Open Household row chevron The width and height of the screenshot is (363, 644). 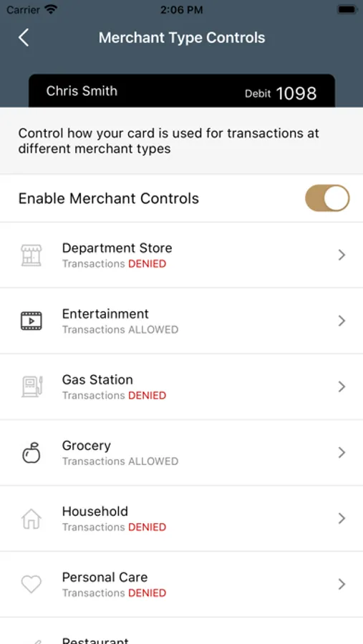pos(342,519)
